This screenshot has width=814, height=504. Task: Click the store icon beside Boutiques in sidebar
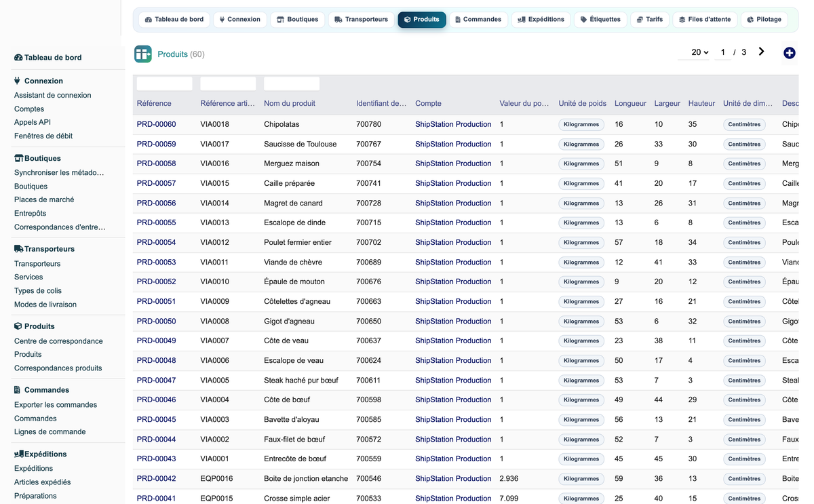(18, 158)
